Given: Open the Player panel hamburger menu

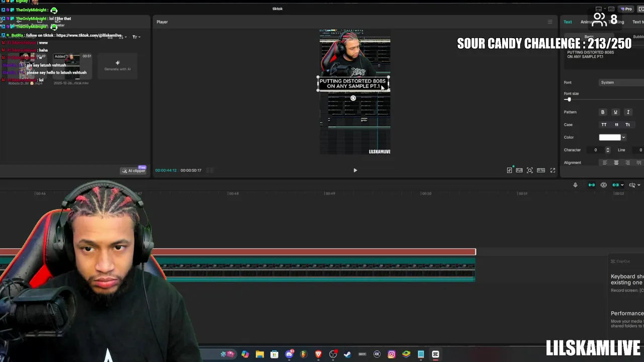Looking at the screenshot, I should click(x=550, y=22).
